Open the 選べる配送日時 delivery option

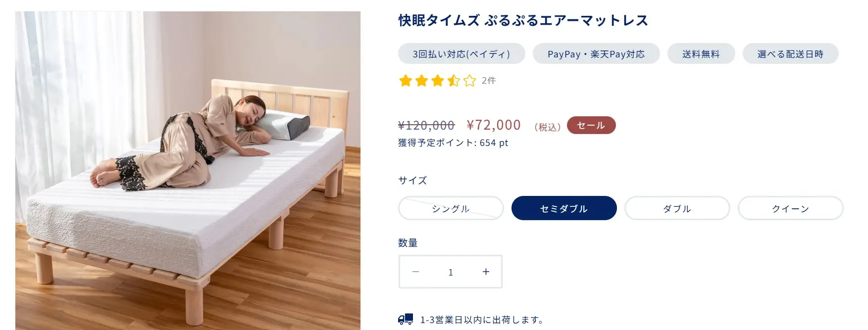(790, 53)
